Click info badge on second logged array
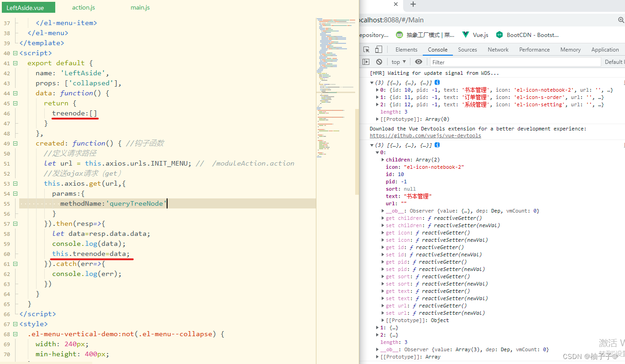625x364 pixels. click(437, 145)
